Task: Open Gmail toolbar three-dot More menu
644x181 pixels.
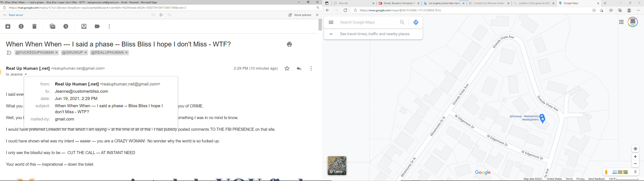Action: coord(109,27)
